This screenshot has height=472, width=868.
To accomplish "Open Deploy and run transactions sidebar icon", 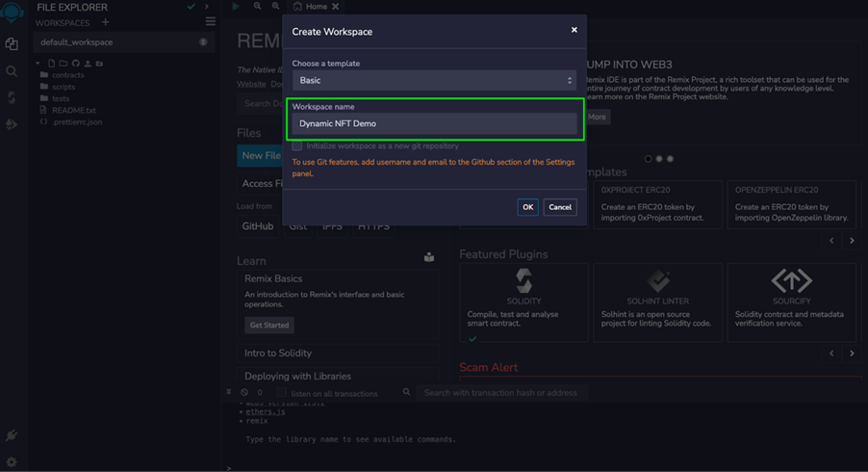I will pyautogui.click(x=12, y=124).
